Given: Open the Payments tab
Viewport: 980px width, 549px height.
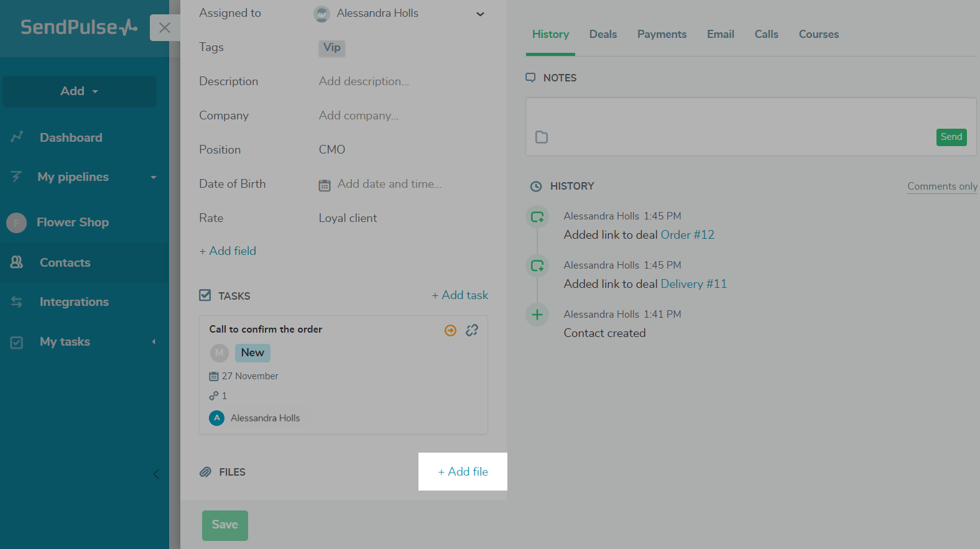Looking at the screenshot, I should [x=662, y=34].
